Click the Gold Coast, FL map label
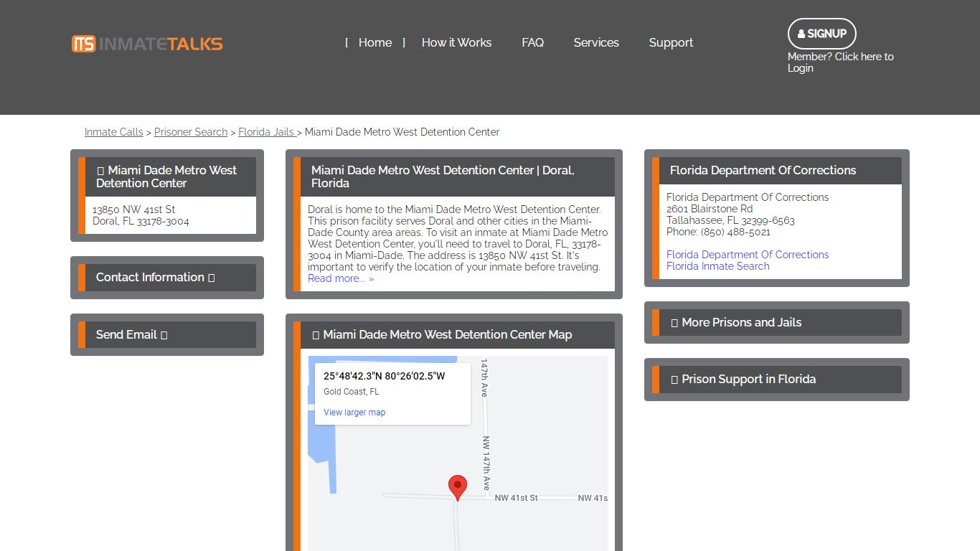Image resolution: width=980 pixels, height=551 pixels. [351, 392]
